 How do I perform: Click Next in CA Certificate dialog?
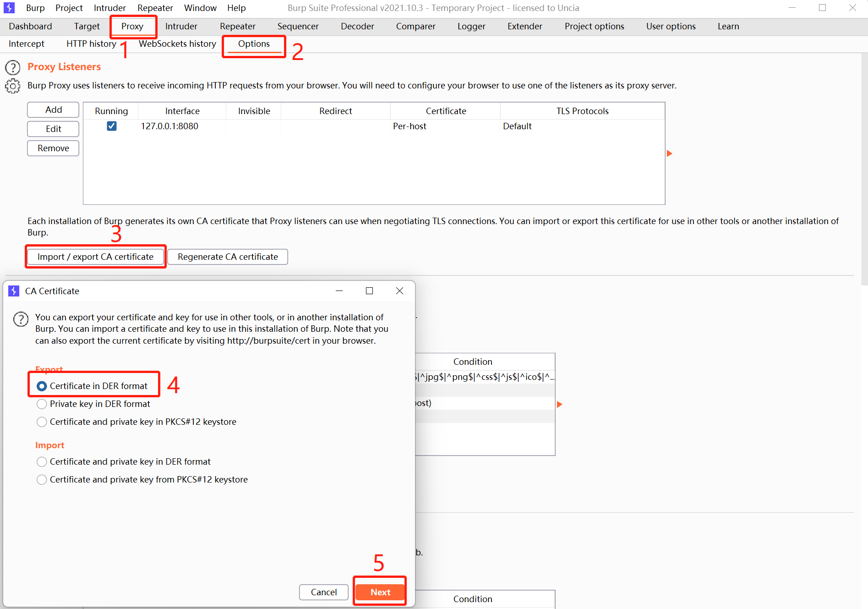click(380, 592)
